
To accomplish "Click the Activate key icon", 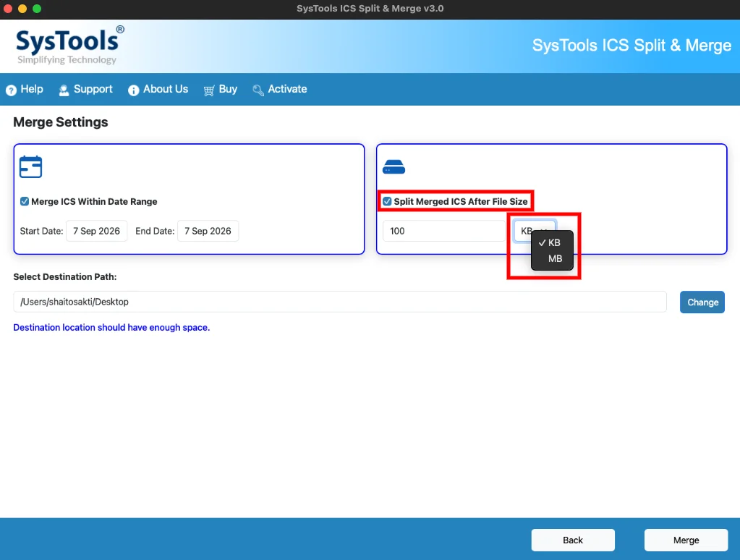I will (258, 90).
